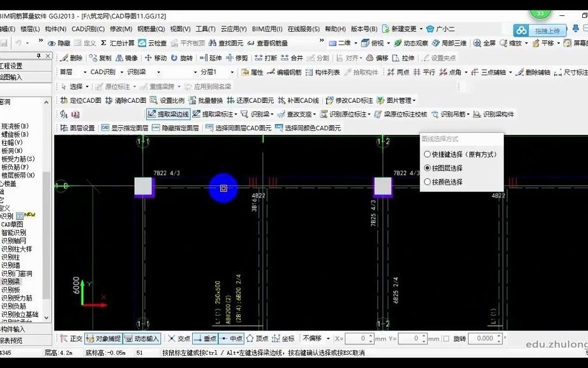Screen dimensions: 588x368
Task: Select 识别柱 in the left navigation list
Action: (13, 256)
